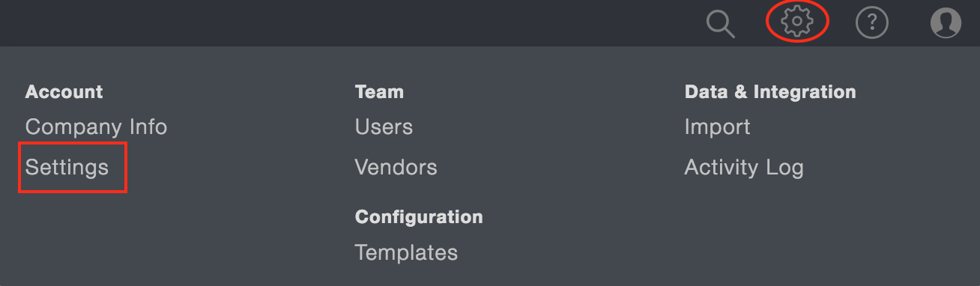Choose the red-boxed Settings link
Viewport: 980px width, 286px height.
pos(67,168)
